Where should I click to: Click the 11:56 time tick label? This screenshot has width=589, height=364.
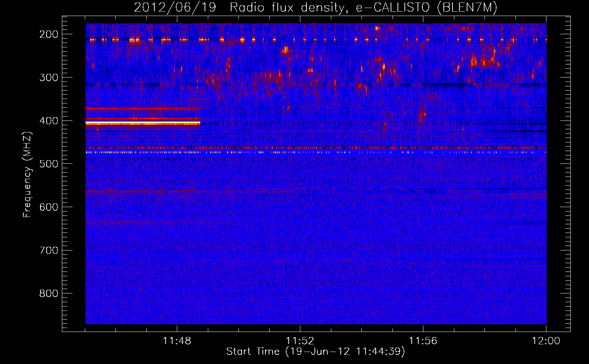point(423,341)
